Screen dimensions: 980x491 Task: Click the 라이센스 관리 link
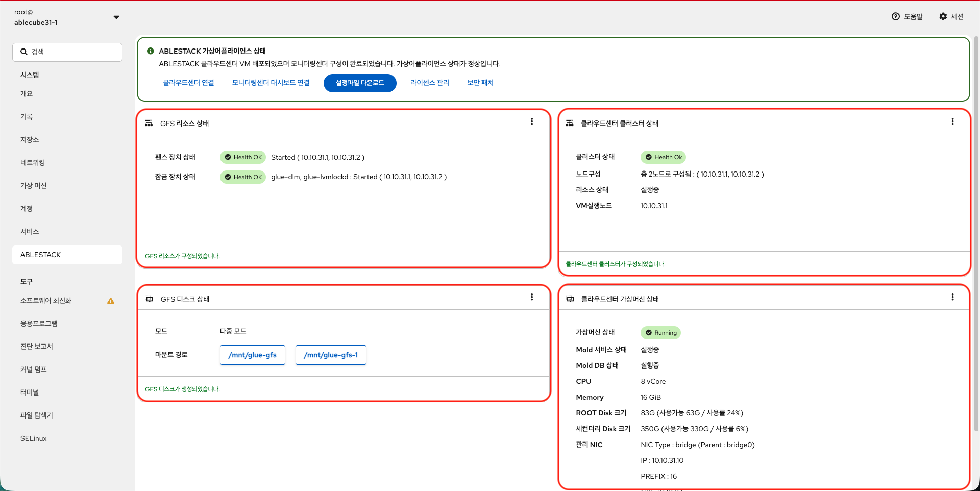[430, 83]
